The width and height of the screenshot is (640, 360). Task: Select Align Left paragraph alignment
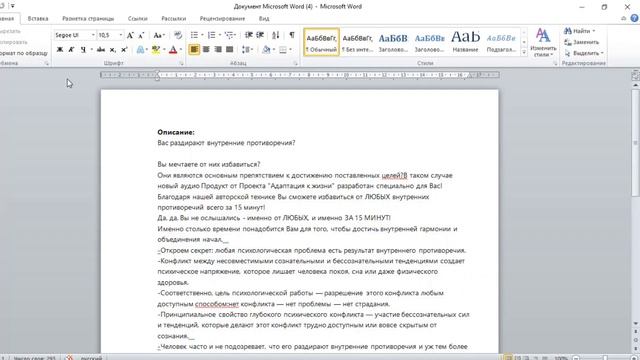click(x=194, y=49)
